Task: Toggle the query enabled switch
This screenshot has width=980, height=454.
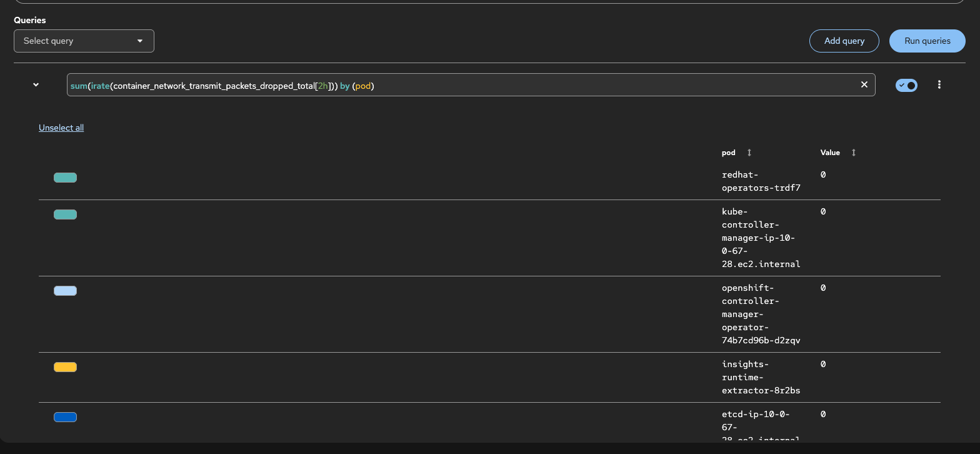Action: pos(906,85)
